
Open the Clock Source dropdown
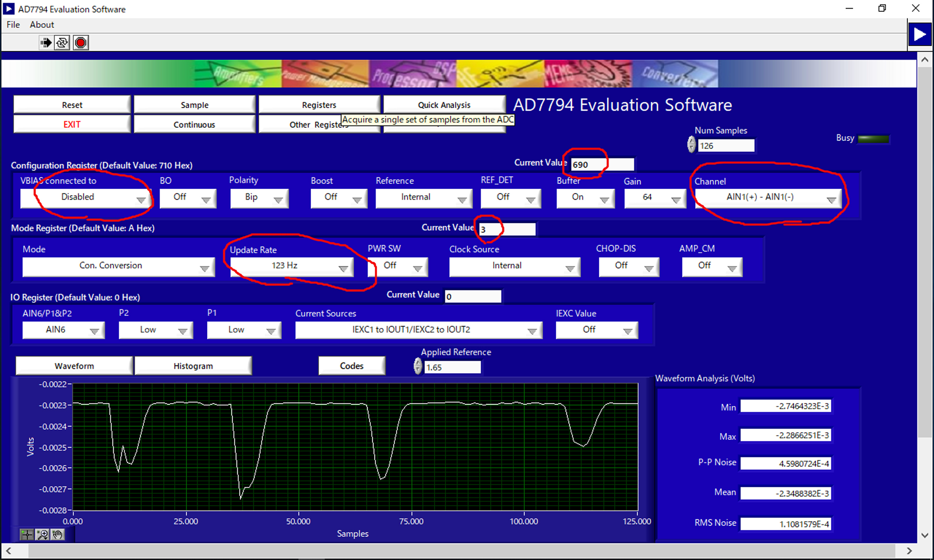(x=514, y=267)
